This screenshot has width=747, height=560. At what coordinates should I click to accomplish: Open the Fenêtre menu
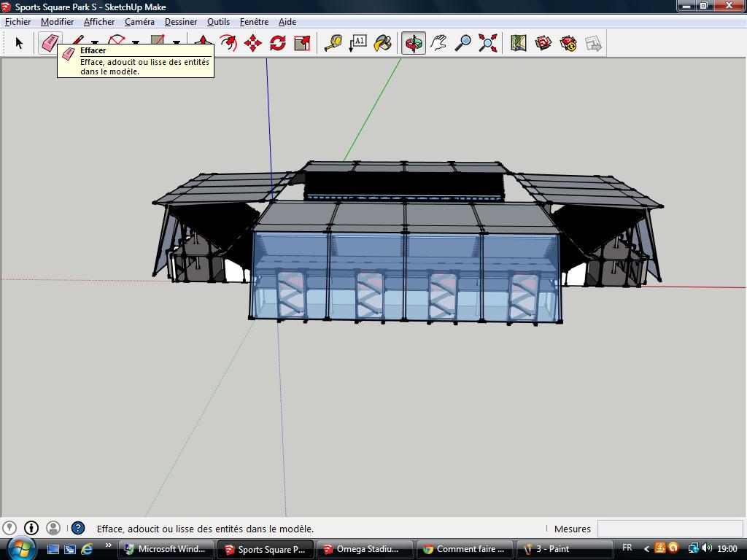(254, 22)
